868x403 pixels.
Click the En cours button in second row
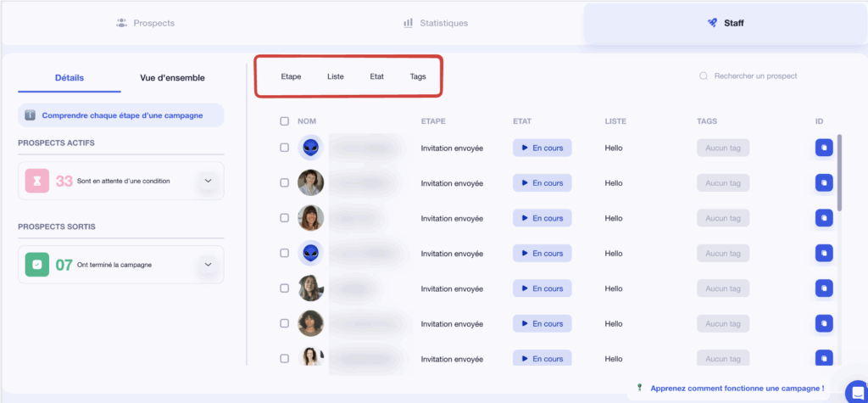(x=542, y=182)
